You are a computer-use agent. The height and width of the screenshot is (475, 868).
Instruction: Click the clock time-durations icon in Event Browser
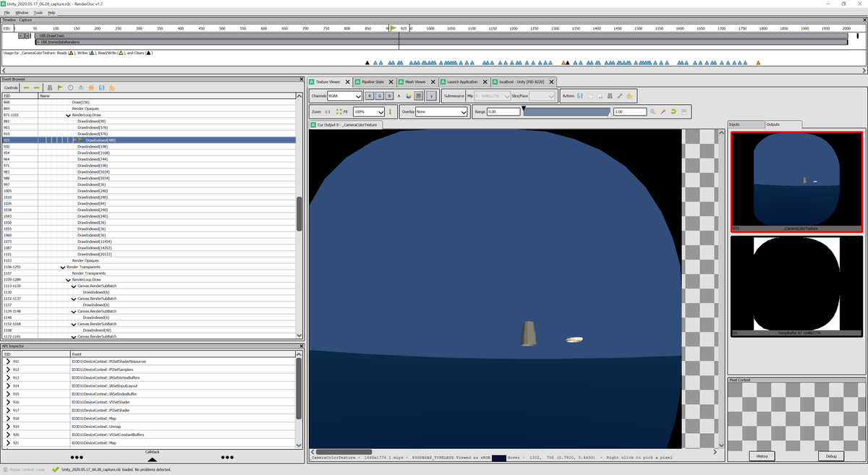click(x=70, y=87)
